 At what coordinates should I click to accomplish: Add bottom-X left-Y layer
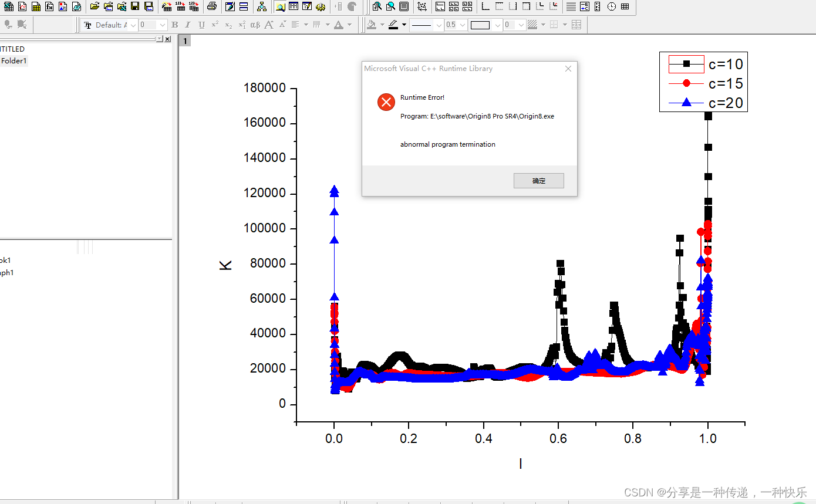point(485,6)
